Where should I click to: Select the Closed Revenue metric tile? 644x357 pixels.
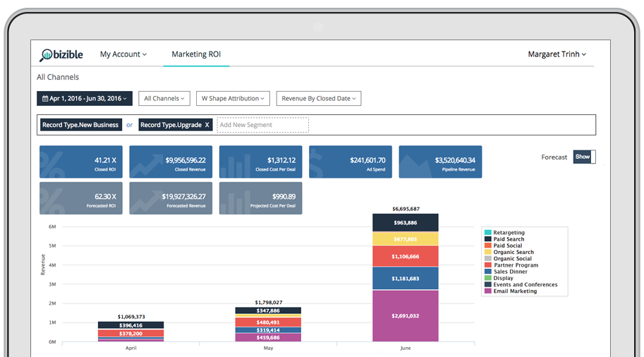click(171, 162)
